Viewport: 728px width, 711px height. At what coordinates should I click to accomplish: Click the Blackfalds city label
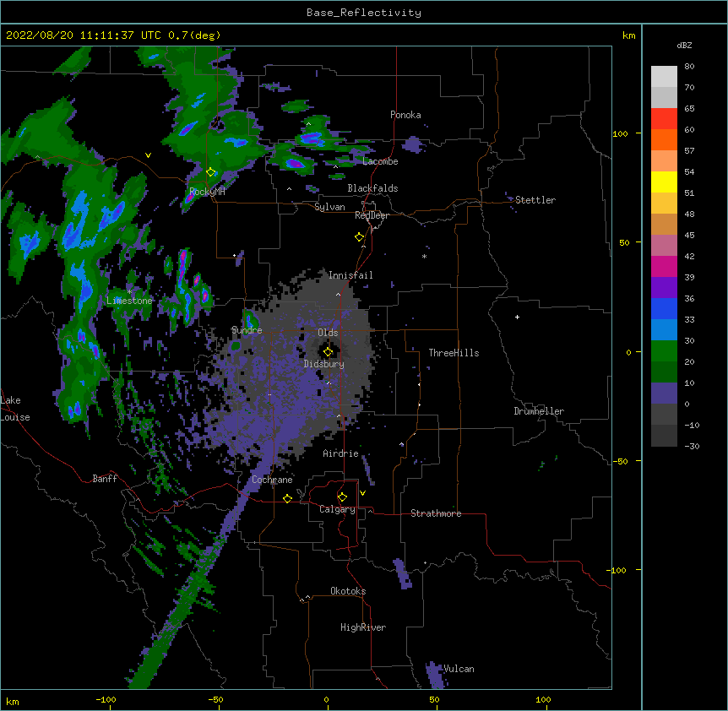[x=372, y=188]
